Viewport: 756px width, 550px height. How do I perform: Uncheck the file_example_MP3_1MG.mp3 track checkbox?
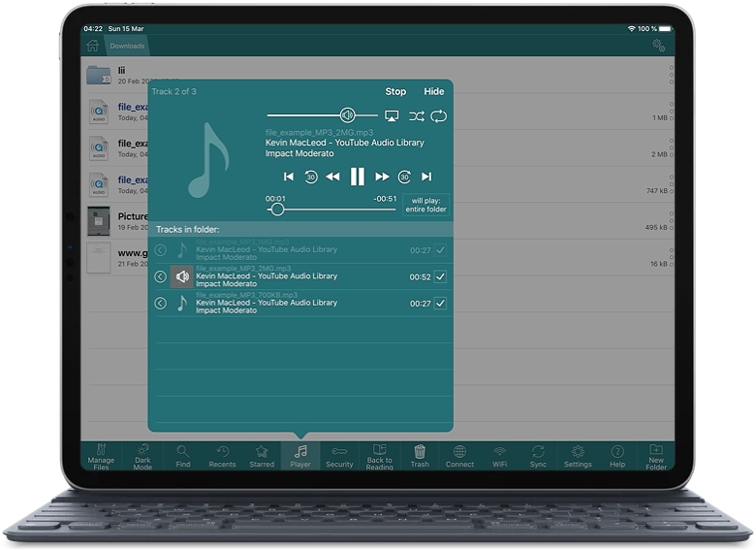(x=440, y=250)
